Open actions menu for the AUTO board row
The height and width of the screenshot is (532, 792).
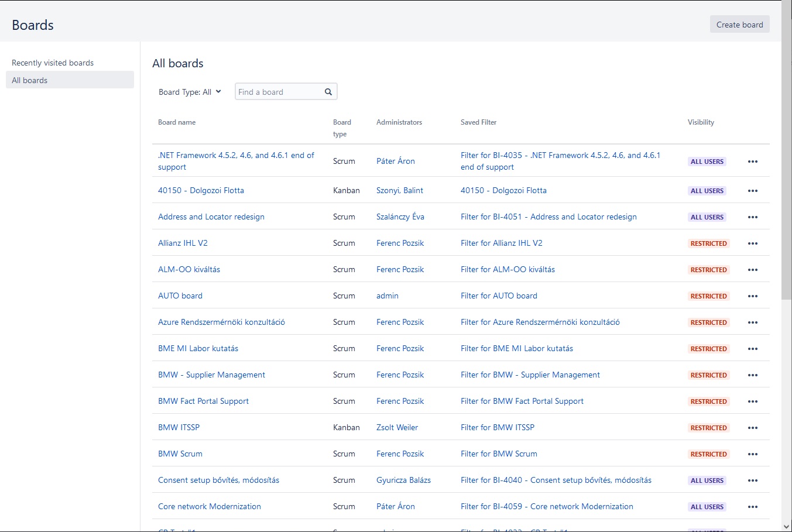[753, 296]
